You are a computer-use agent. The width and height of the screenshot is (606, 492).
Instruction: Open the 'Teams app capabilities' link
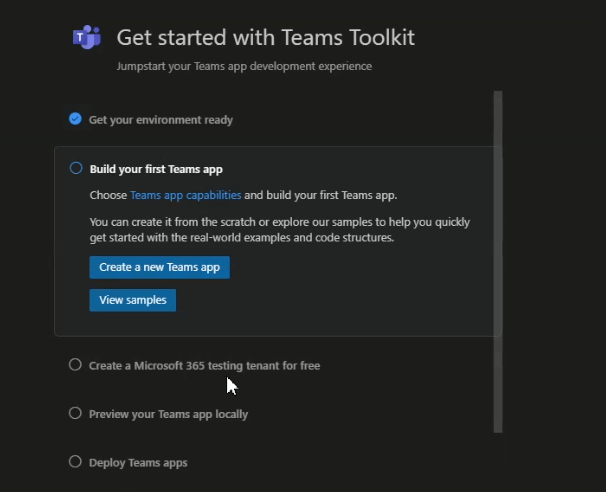(x=186, y=195)
